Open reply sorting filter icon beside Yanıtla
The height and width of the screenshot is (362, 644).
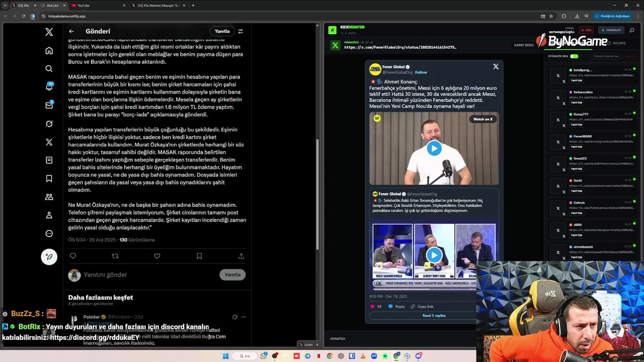240,31
